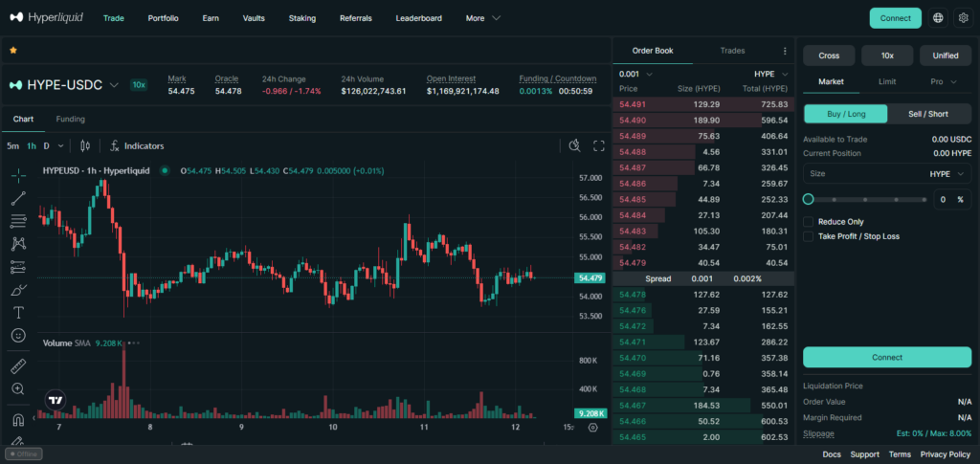Toggle the Unified account mode button
The width and height of the screenshot is (980, 464).
(946, 55)
